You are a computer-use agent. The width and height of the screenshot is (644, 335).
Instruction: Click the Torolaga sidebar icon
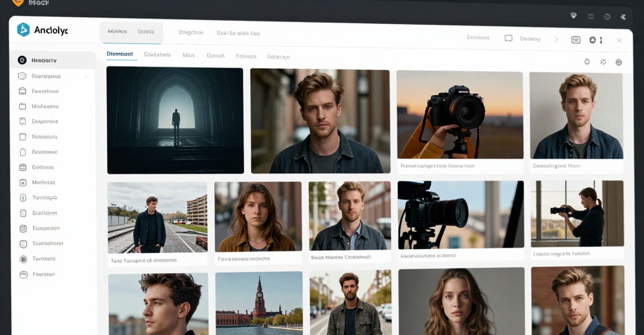click(x=23, y=198)
